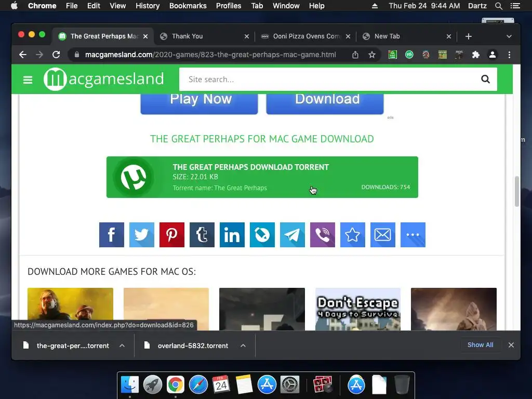Share via Viber phone icon
The height and width of the screenshot is (399, 532).
pyautogui.click(x=323, y=235)
